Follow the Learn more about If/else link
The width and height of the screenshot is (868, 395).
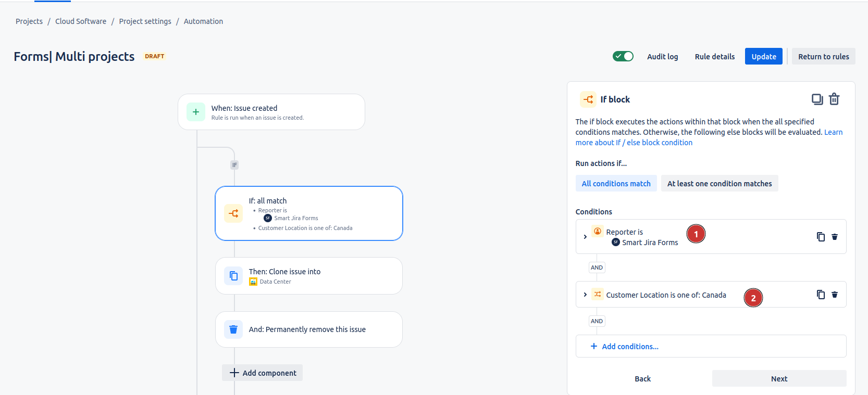pos(634,143)
